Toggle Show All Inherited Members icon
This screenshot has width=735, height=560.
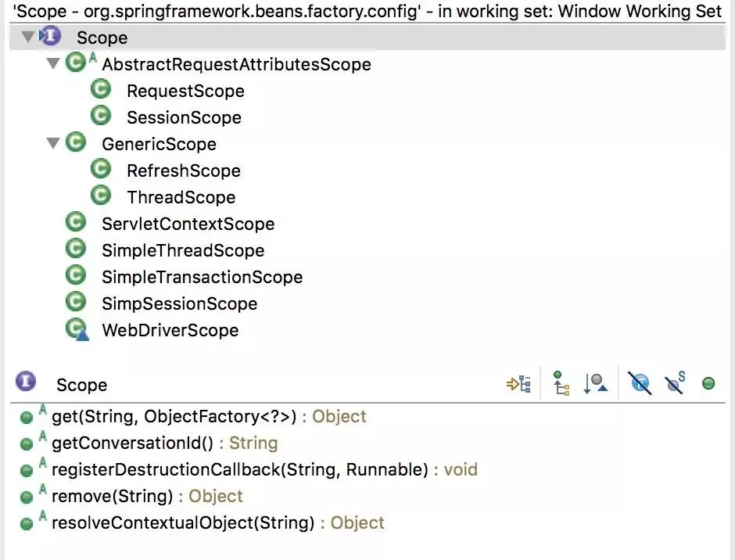pyautogui.click(x=561, y=383)
